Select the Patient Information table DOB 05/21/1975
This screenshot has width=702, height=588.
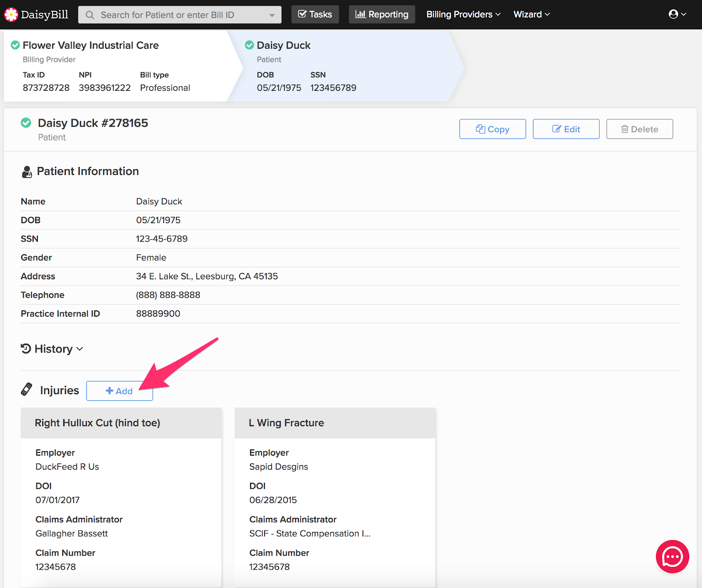coord(158,220)
